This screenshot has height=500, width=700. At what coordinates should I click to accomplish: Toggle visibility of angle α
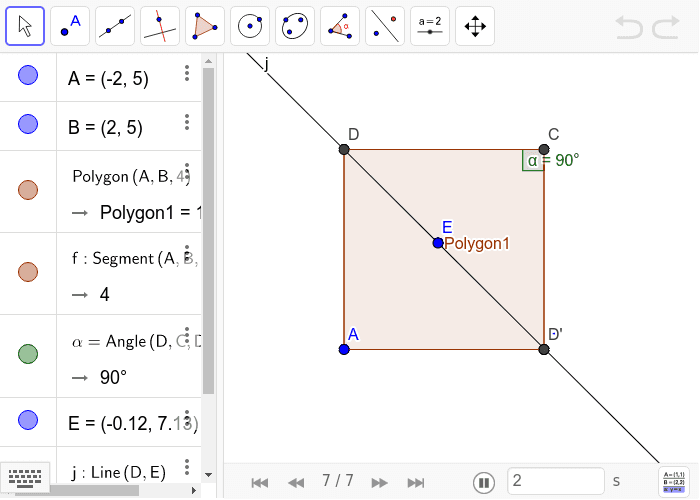[28, 354]
